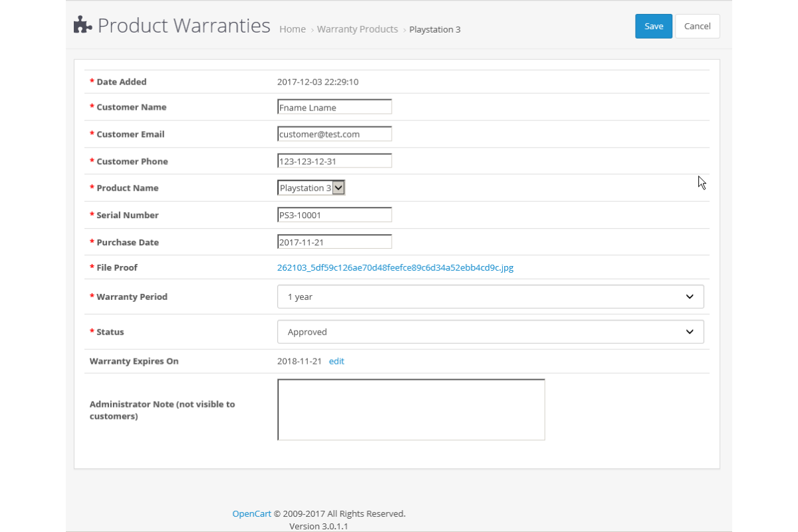
Task: Select the Playstation 3 breadcrumb
Action: tap(434, 29)
